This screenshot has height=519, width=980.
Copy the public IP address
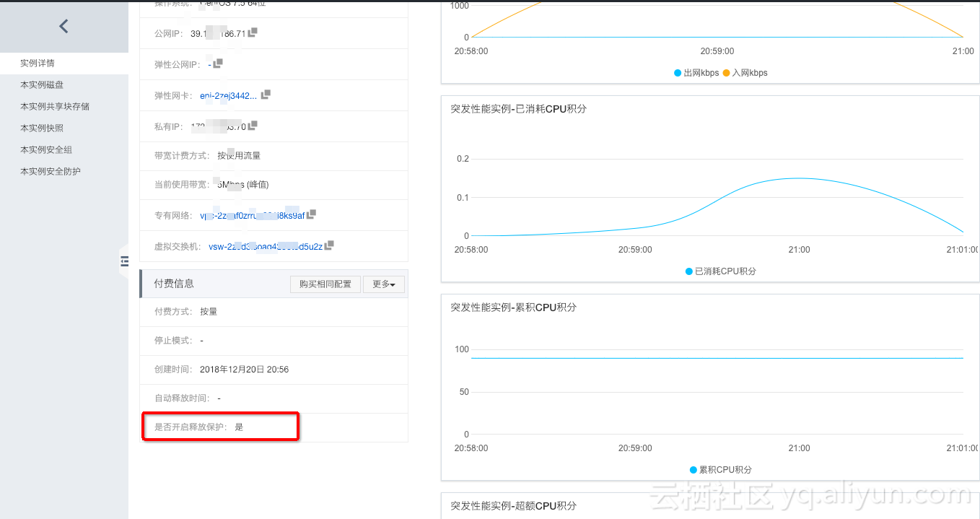click(x=253, y=32)
